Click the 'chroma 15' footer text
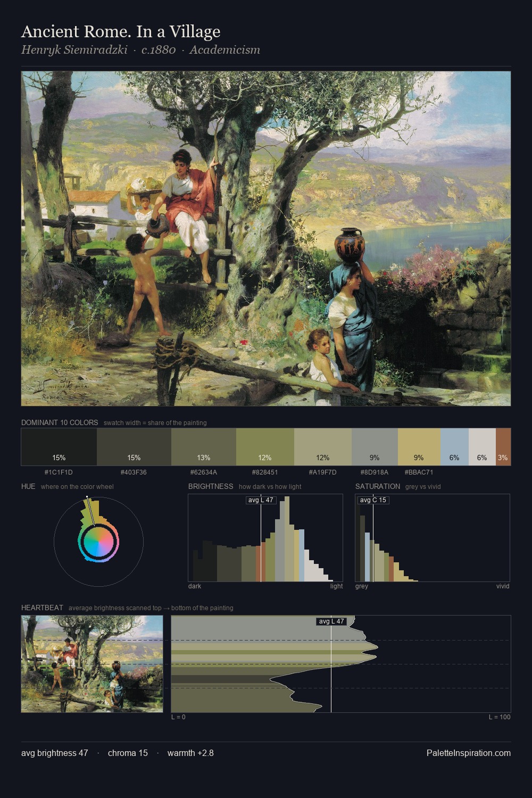The height and width of the screenshot is (798, 532). 128,753
